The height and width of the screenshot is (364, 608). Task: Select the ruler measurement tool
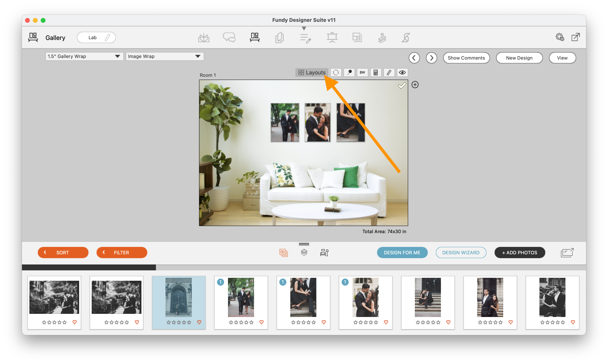(389, 73)
